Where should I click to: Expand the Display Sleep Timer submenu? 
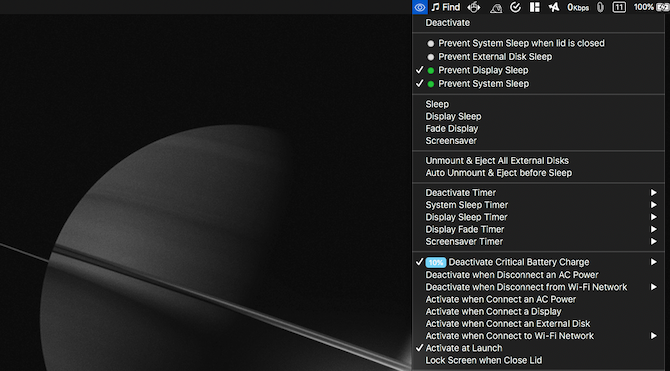pyautogui.click(x=538, y=217)
